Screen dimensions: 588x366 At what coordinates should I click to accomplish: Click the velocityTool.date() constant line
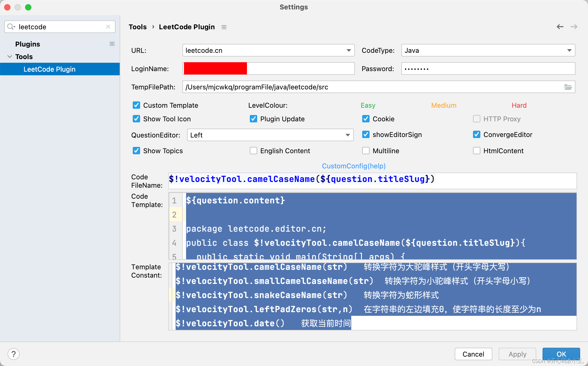pyautogui.click(x=263, y=323)
